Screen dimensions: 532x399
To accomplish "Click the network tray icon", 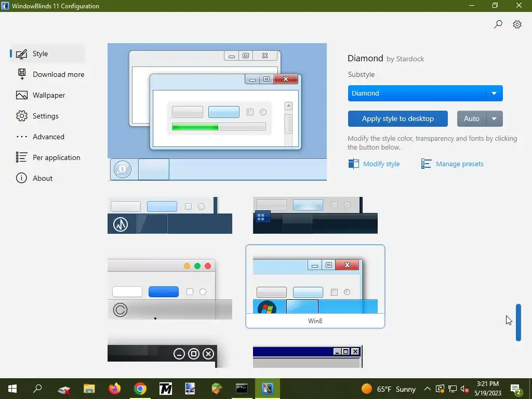I will [x=453, y=389].
